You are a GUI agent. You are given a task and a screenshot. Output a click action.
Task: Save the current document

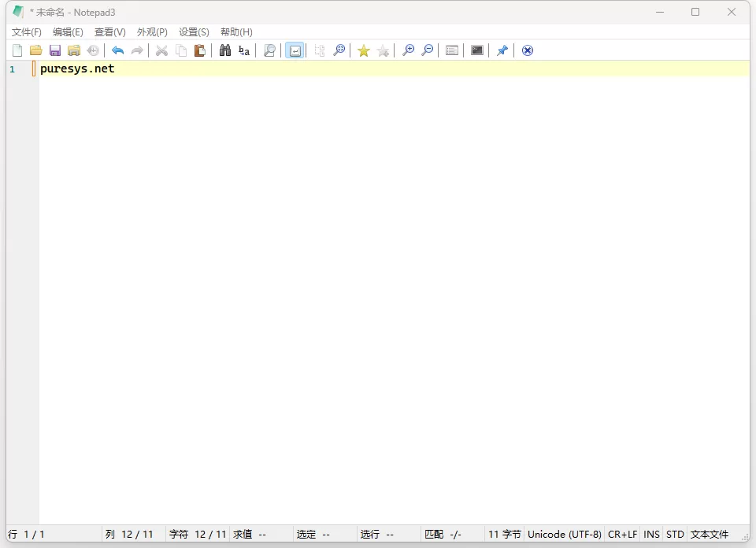(x=55, y=50)
